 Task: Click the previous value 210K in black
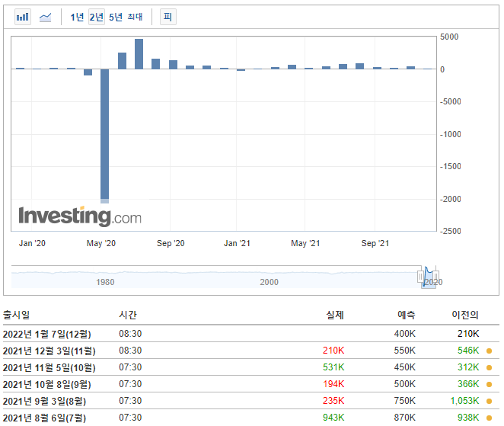click(x=468, y=334)
